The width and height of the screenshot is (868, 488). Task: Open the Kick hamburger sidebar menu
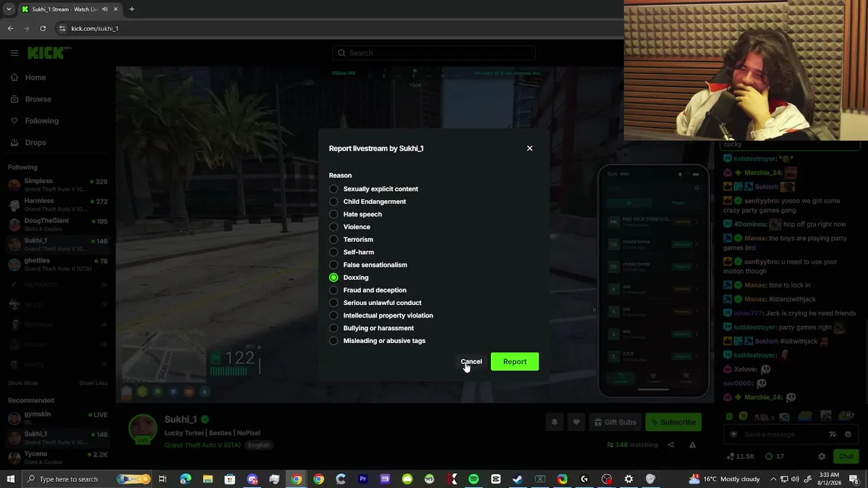pyautogui.click(x=14, y=53)
